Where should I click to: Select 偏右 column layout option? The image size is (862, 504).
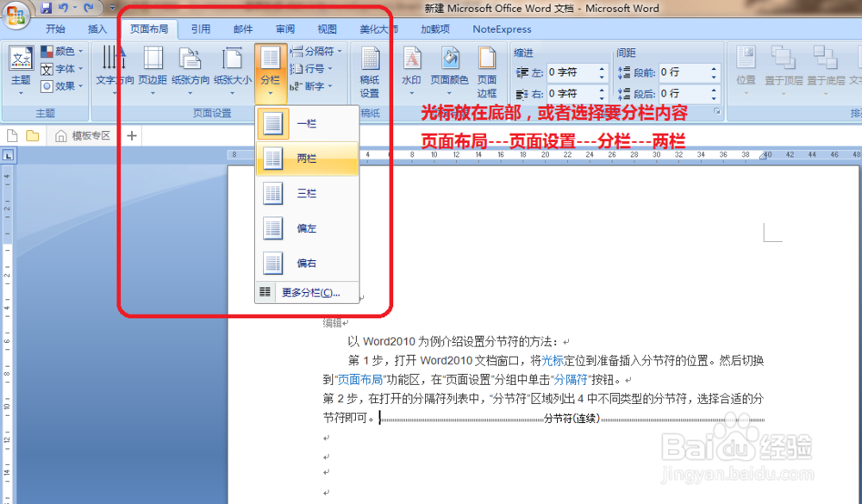pyautogui.click(x=307, y=264)
